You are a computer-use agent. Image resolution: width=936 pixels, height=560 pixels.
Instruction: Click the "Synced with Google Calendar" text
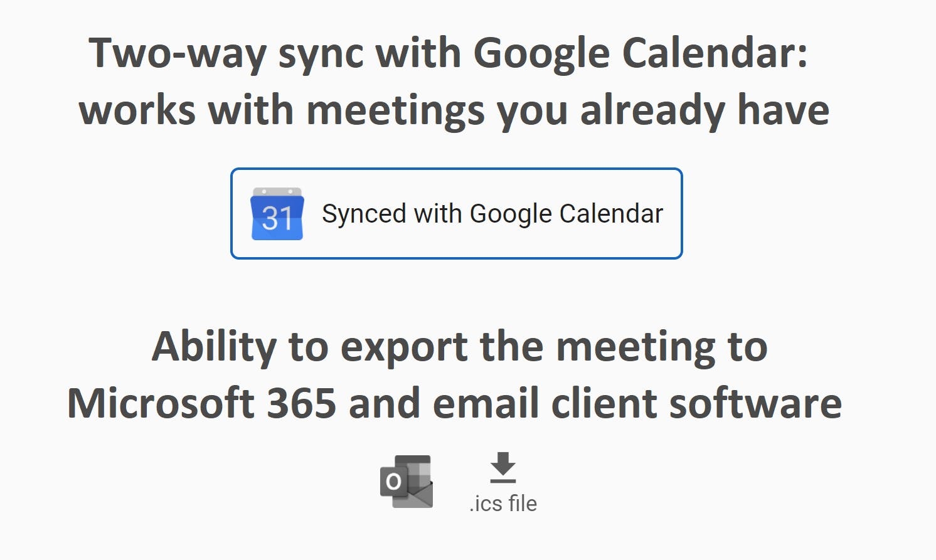(x=492, y=214)
